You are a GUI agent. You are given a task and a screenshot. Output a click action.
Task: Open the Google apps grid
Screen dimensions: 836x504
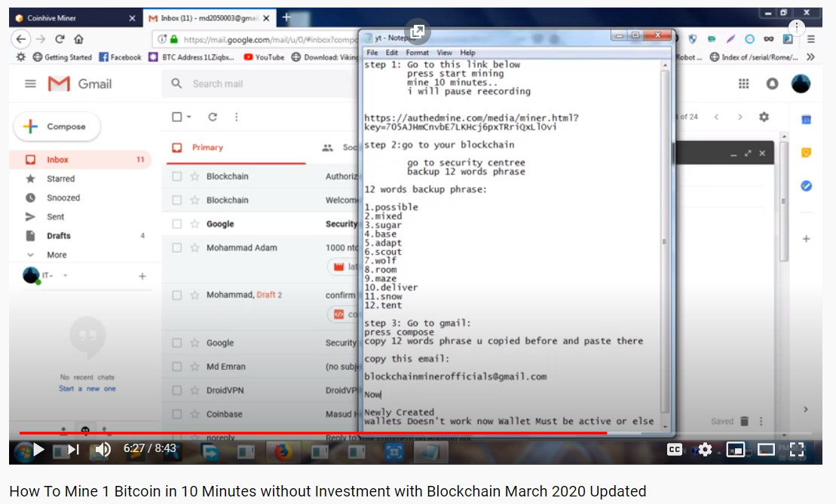(744, 84)
